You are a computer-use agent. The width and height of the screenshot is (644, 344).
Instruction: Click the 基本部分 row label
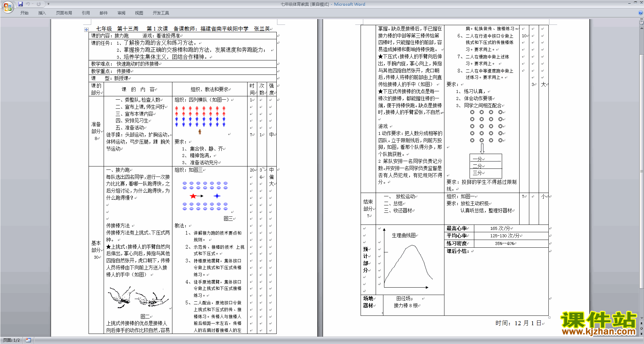(96, 250)
